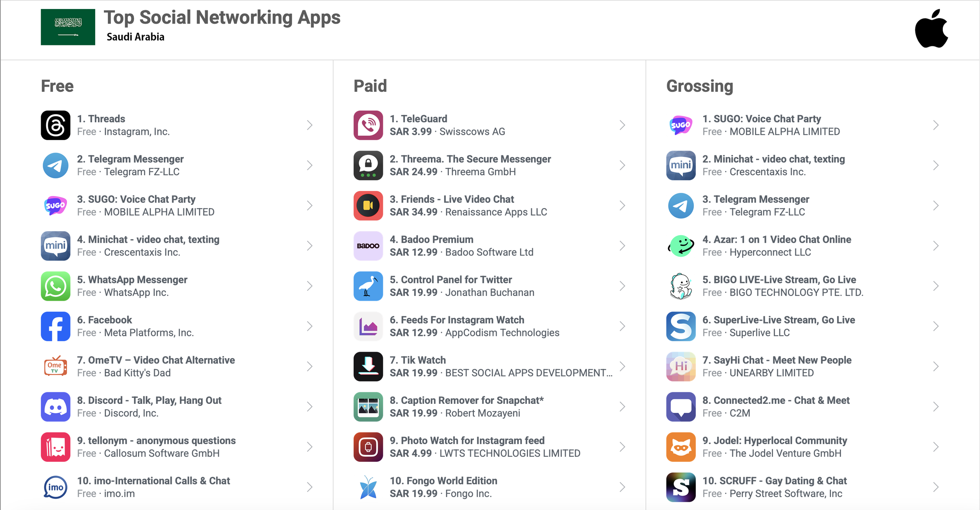Click the Apple logo
This screenshot has height=510, width=980.
pyautogui.click(x=931, y=28)
